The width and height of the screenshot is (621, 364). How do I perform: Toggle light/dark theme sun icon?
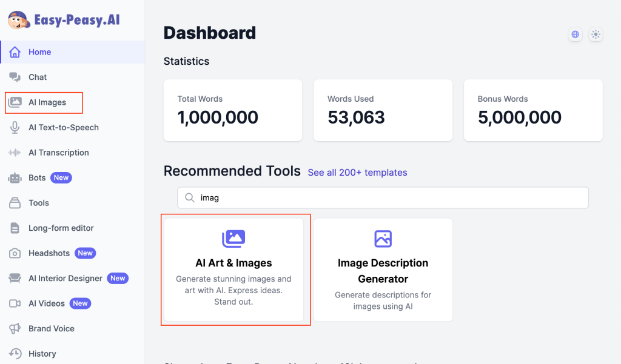[x=596, y=35]
